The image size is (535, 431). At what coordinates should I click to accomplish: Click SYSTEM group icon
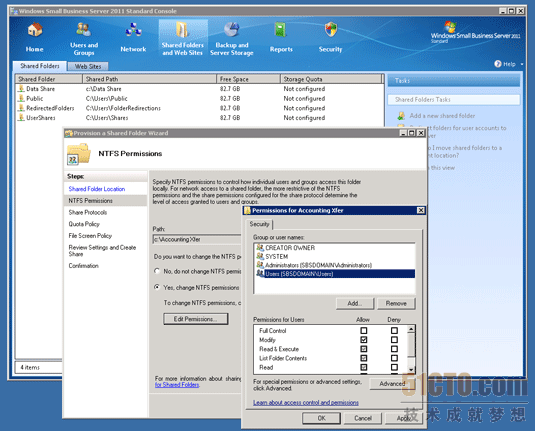pyautogui.click(x=260, y=256)
